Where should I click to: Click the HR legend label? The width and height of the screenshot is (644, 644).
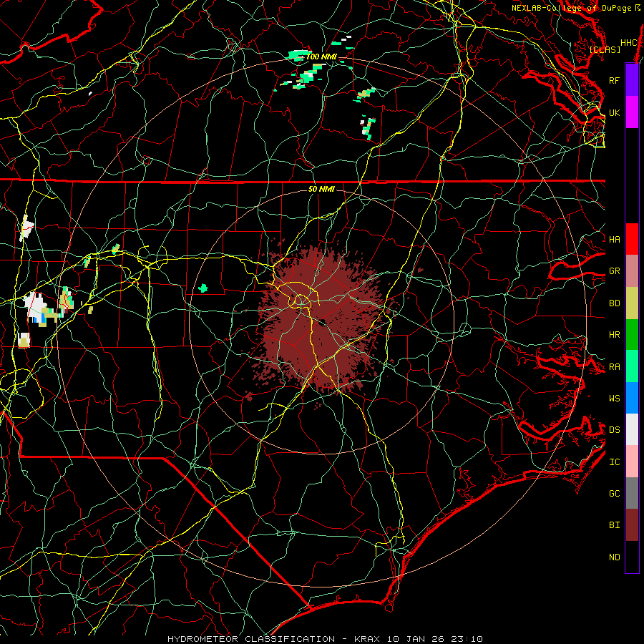click(x=615, y=335)
